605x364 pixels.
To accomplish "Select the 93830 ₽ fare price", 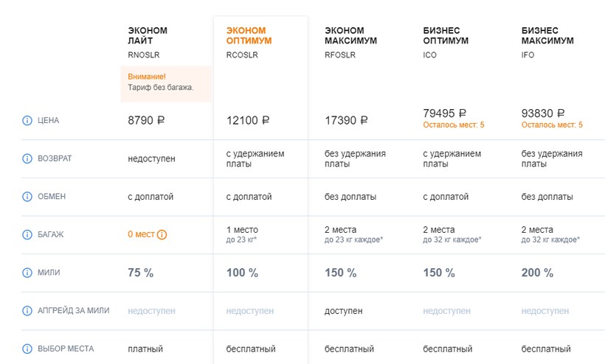I will [x=543, y=113].
